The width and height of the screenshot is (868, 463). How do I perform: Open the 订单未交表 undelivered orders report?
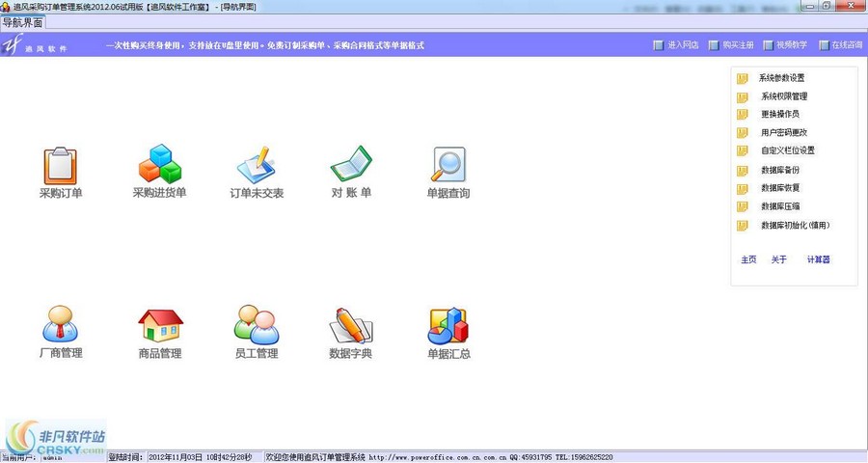[x=257, y=173]
